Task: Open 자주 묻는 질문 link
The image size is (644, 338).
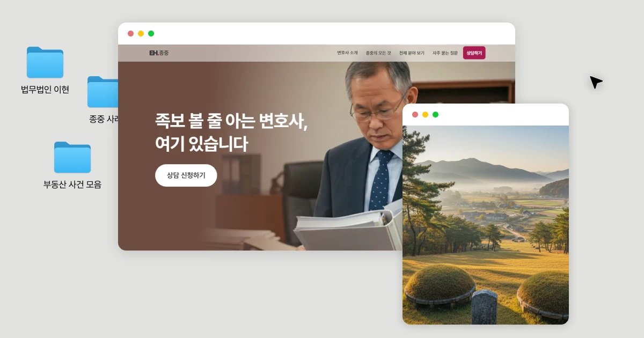Action: click(445, 53)
